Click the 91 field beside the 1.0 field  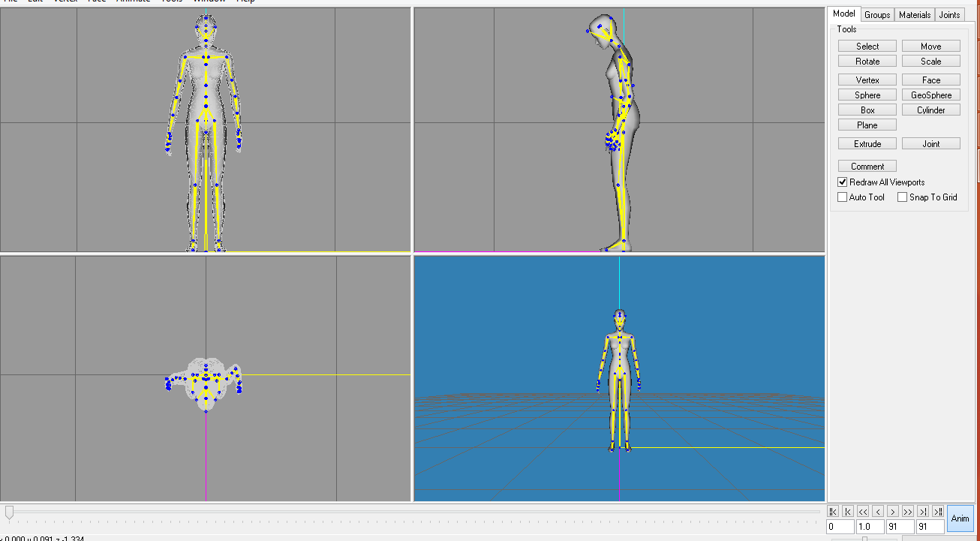coord(900,527)
